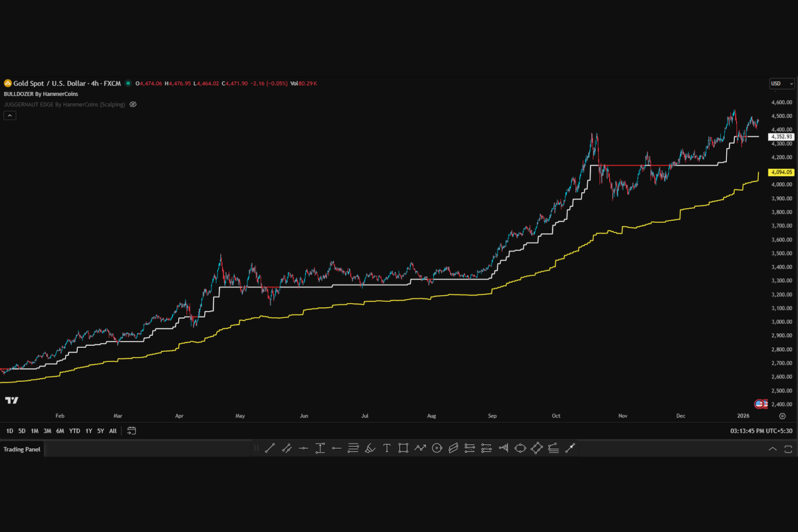798x532 pixels.
Task: Open the Trading Panel
Action: [x=22, y=450]
